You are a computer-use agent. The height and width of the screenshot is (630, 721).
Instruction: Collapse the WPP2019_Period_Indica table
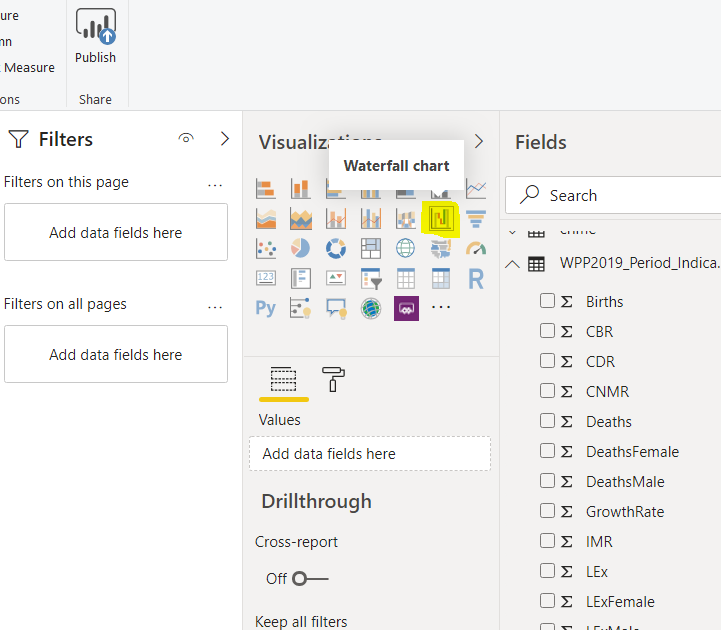point(513,264)
